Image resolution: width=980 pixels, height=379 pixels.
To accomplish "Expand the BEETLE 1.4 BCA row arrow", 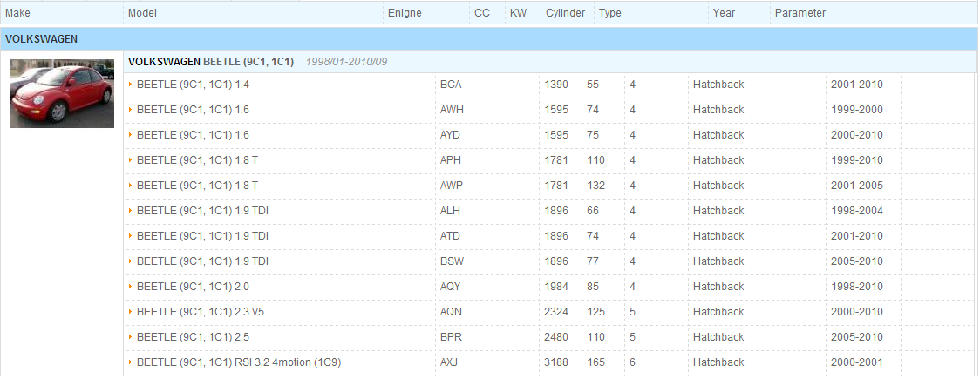I will tap(131, 85).
